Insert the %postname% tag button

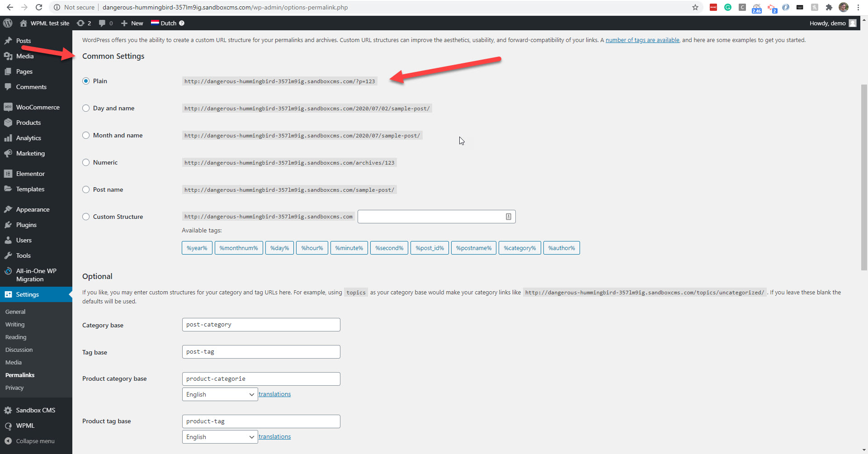[474, 248]
